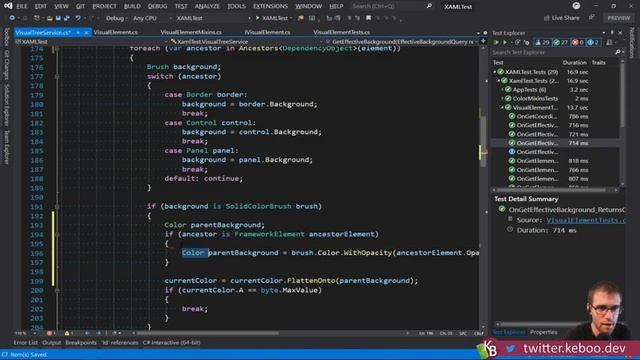Open the 'Id' references tab
640x360 pixels.
click(x=120, y=343)
